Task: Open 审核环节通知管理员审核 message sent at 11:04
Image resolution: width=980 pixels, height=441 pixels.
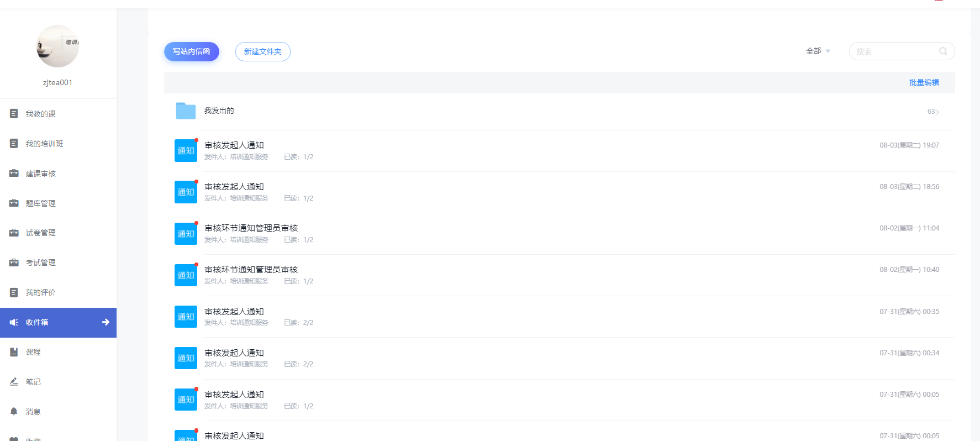Action: coord(251,228)
